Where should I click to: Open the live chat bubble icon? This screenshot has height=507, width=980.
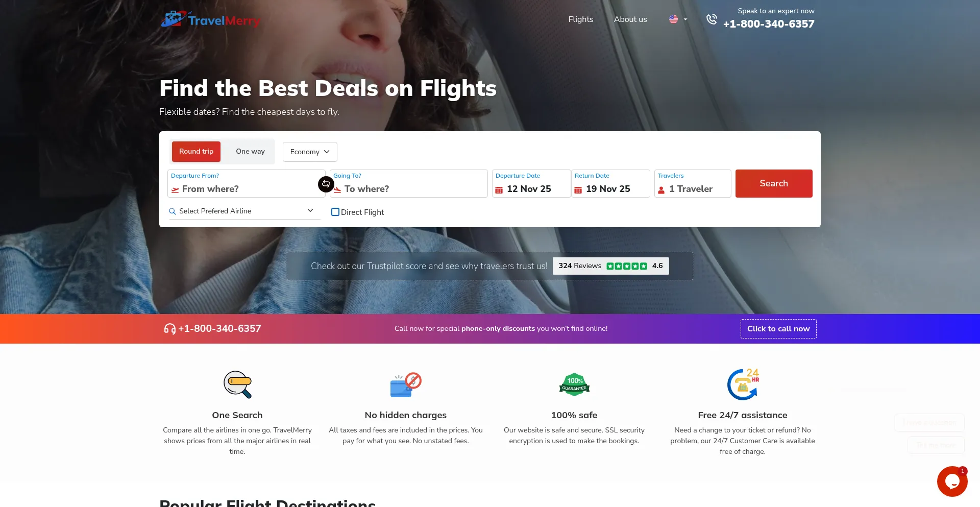(952, 481)
